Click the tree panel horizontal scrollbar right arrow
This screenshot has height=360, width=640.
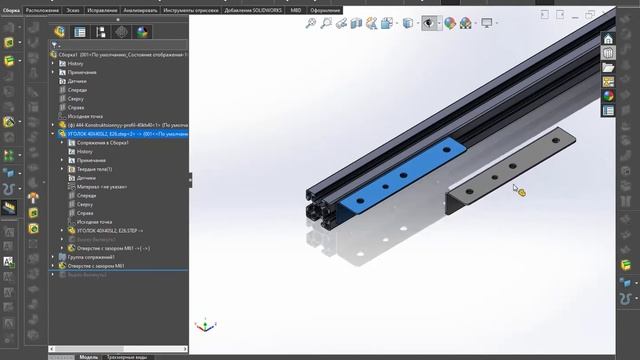[x=185, y=349]
